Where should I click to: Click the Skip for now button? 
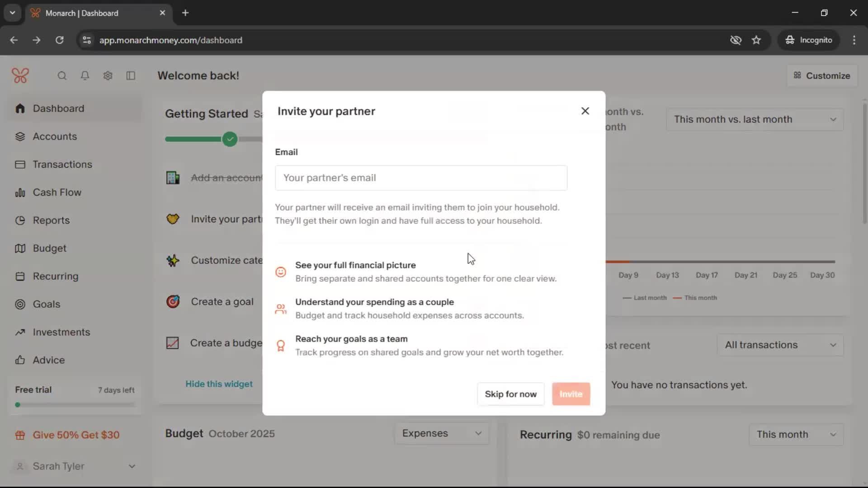pos(510,394)
